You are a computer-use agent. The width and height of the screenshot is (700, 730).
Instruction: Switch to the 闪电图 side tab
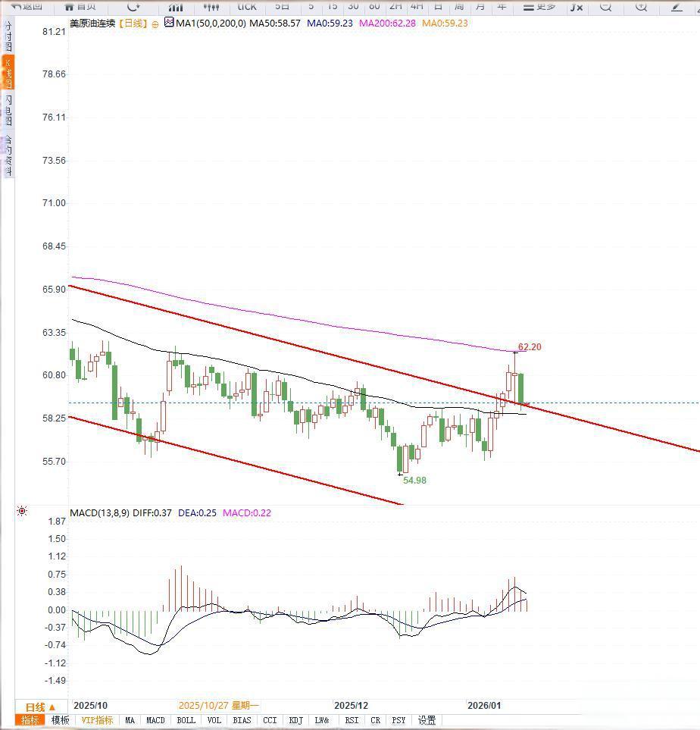pos(8,111)
